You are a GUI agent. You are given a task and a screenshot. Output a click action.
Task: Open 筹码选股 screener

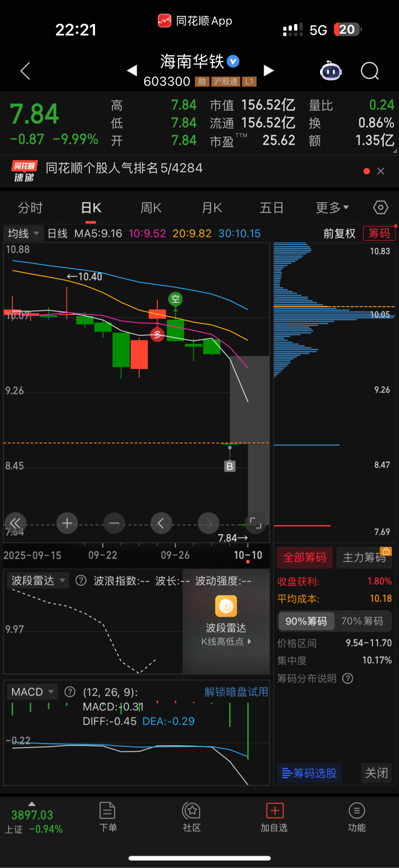pyautogui.click(x=310, y=773)
